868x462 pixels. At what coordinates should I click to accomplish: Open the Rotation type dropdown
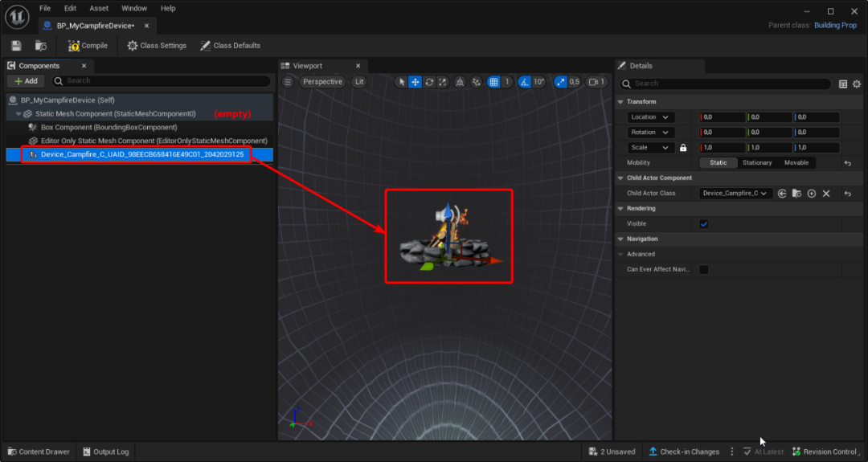pos(650,133)
